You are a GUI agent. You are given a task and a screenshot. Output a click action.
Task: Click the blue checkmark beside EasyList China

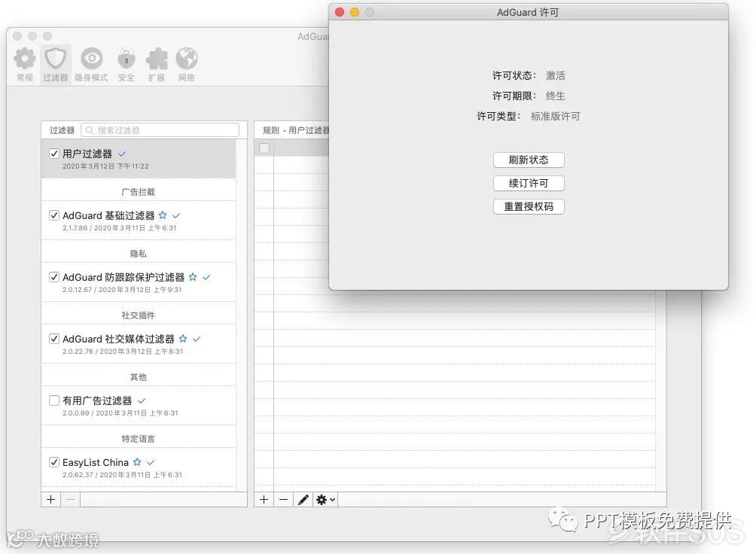click(151, 462)
